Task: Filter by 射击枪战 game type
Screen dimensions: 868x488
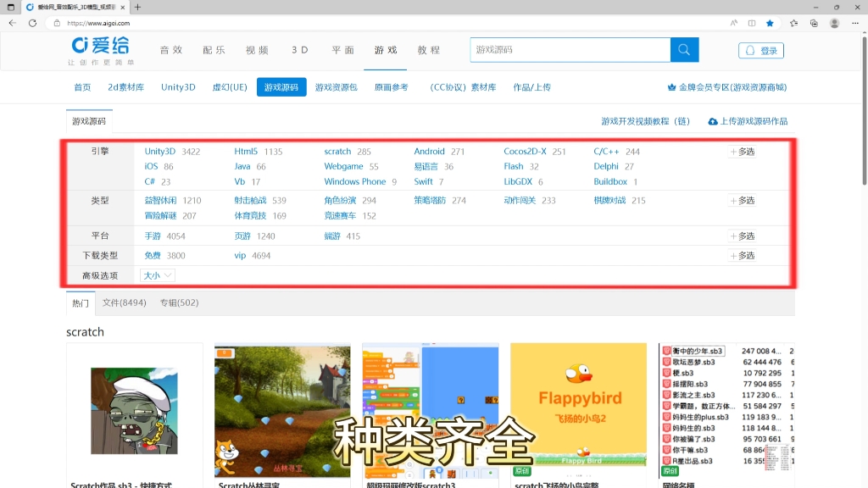Action: (x=250, y=200)
